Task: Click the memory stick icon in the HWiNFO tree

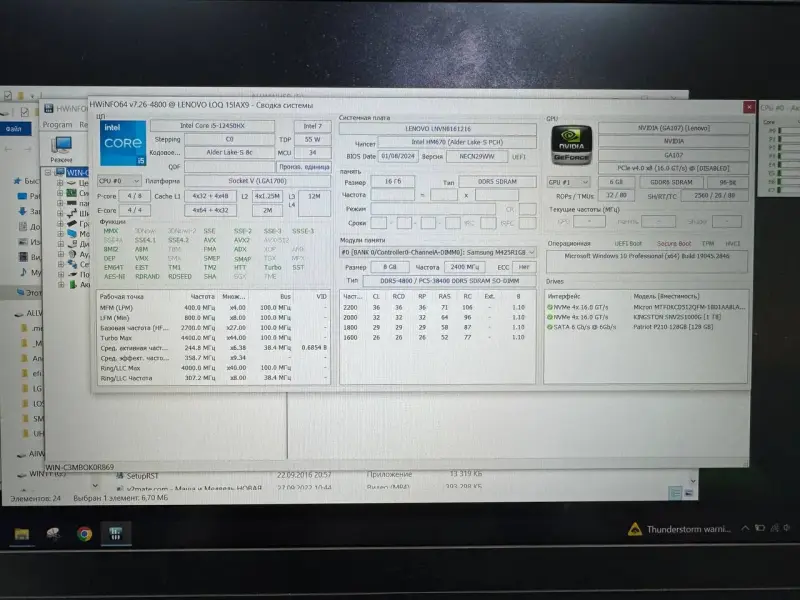Action: (x=71, y=203)
